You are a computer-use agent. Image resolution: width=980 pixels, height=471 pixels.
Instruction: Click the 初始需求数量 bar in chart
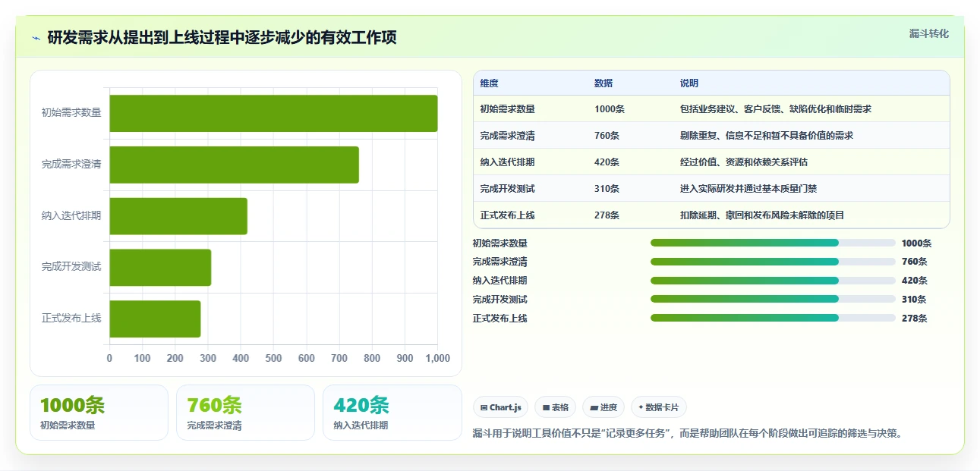coord(273,113)
